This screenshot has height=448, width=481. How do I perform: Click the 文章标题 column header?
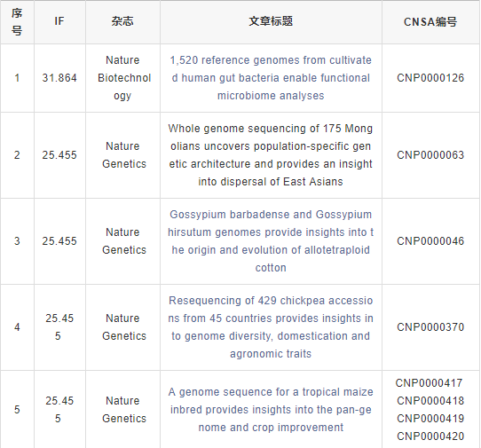point(271,21)
